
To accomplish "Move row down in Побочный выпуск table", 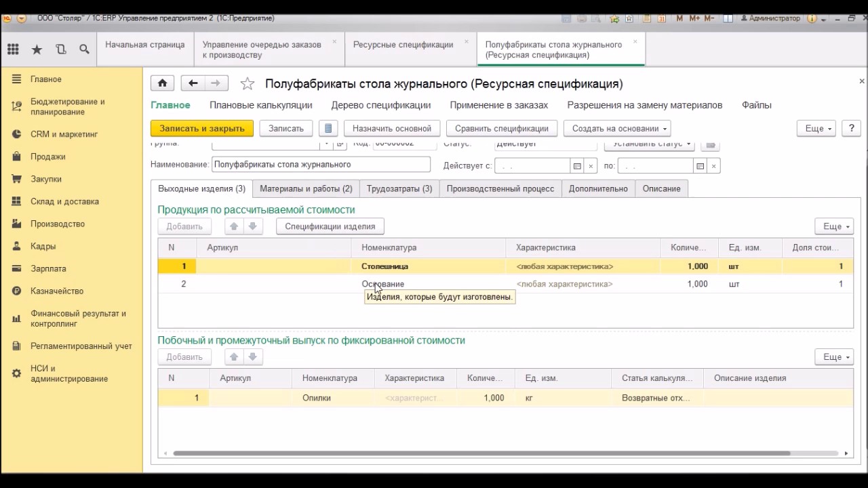I will pos(252,357).
